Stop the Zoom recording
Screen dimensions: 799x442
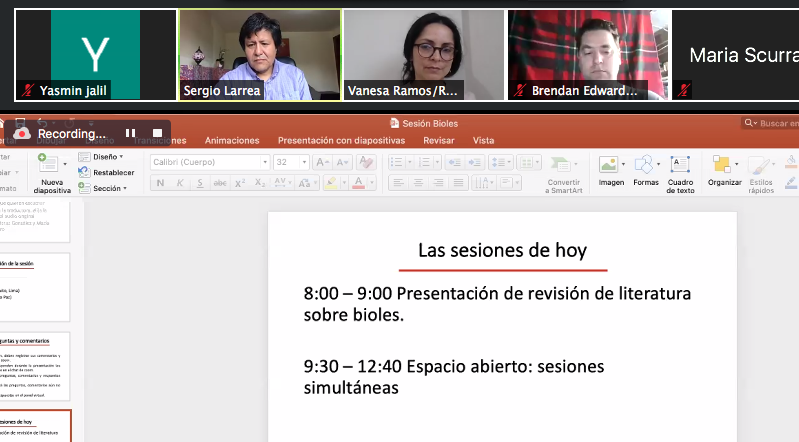pos(157,133)
